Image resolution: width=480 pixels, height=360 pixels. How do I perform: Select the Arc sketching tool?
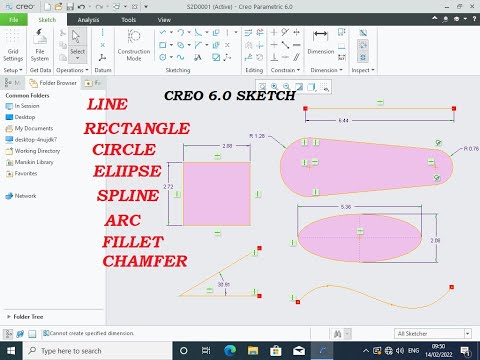point(181,32)
